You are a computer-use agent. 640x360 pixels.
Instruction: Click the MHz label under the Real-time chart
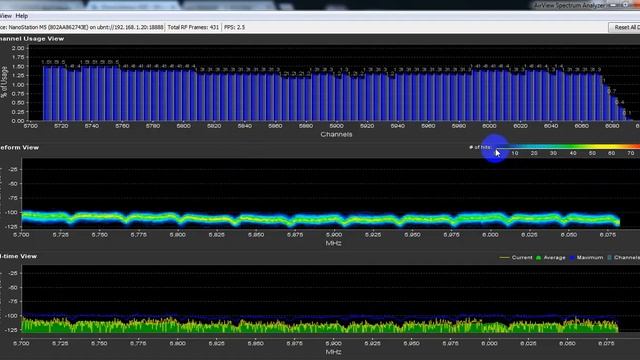pyautogui.click(x=333, y=352)
